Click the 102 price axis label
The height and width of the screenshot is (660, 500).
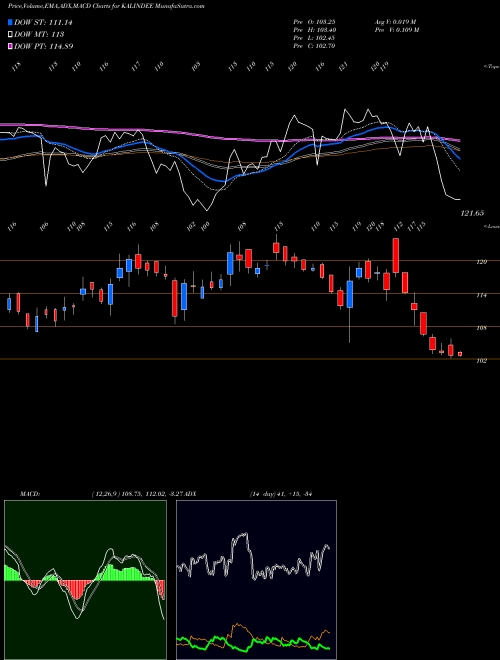(481, 361)
